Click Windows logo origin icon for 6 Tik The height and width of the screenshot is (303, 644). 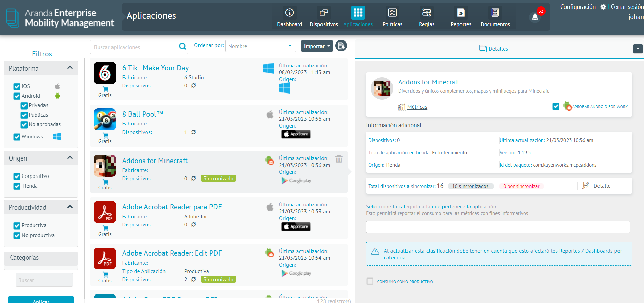pos(284,88)
